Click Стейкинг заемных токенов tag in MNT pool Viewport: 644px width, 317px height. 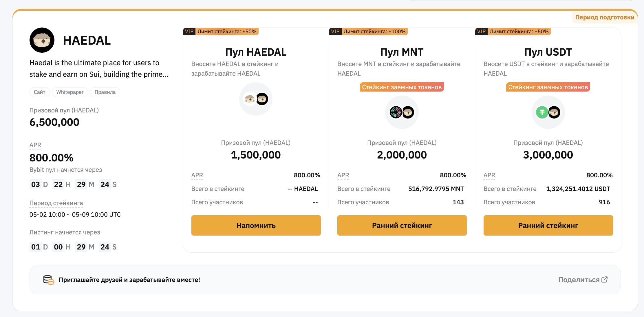[402, 87]
